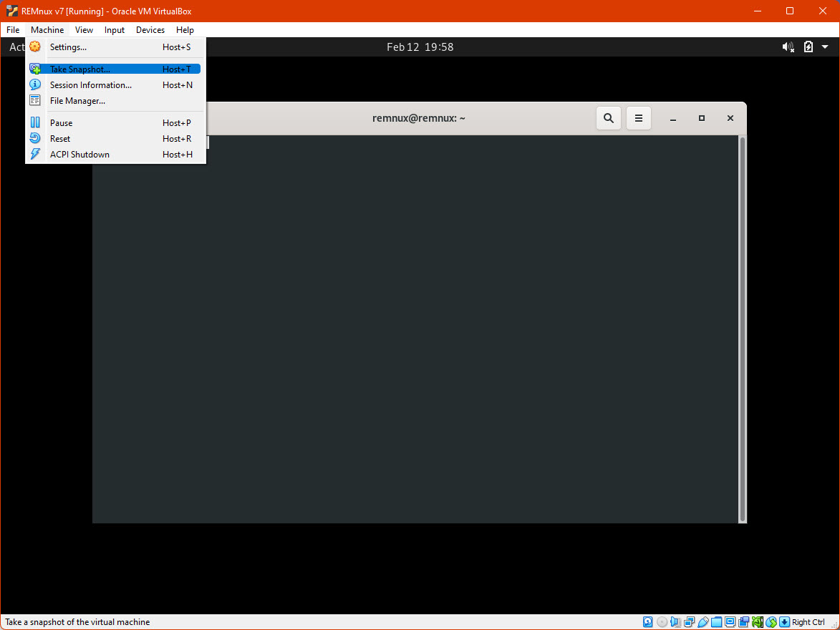Open the terminal hamburger menu
This screenshot has width=840, height=630.
[638, 117]
